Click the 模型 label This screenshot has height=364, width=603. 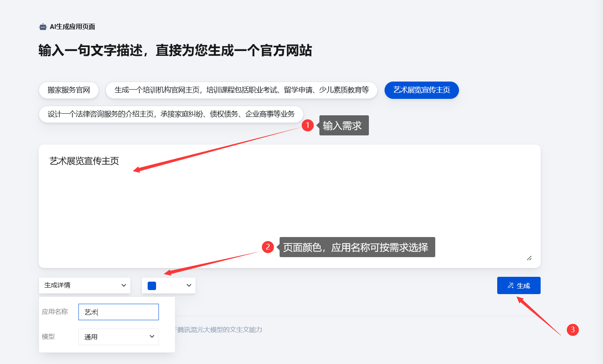tap(48, 337)
